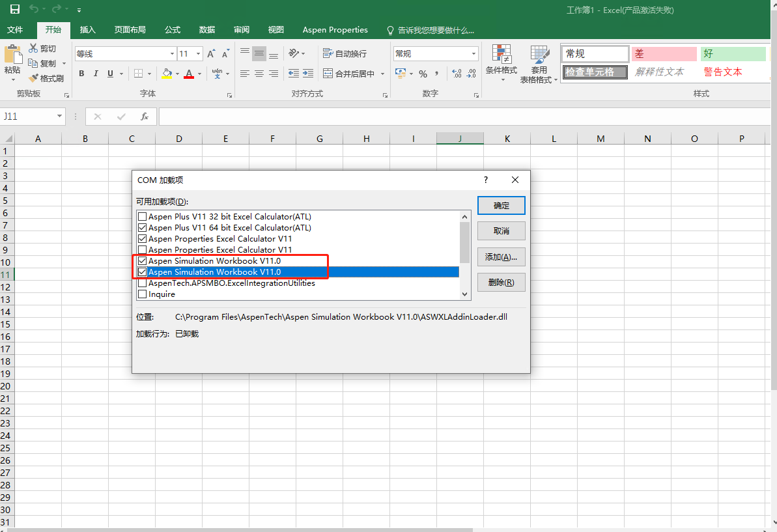
Task: Click the insert function fx icon
Action: click(x=144, y=117)
